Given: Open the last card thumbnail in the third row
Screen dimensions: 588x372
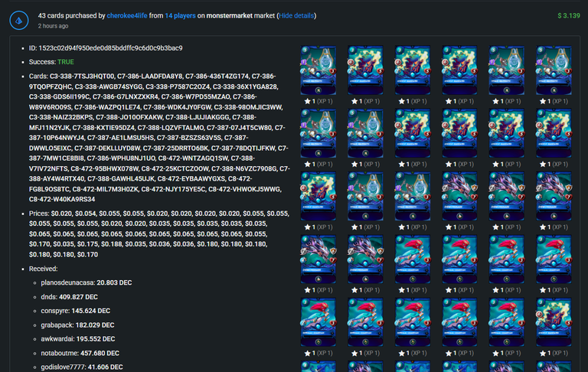Looking at the screenshot, I should click(554, 197).
